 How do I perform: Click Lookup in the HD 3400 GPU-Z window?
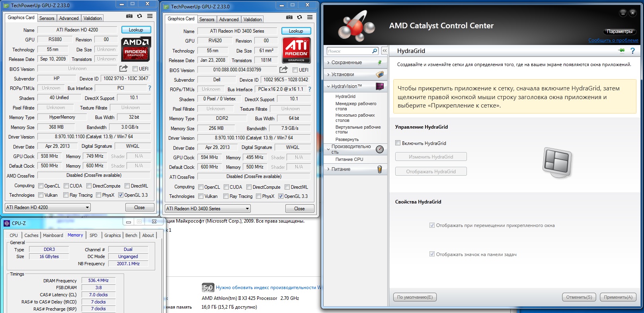tap(296, 31)
